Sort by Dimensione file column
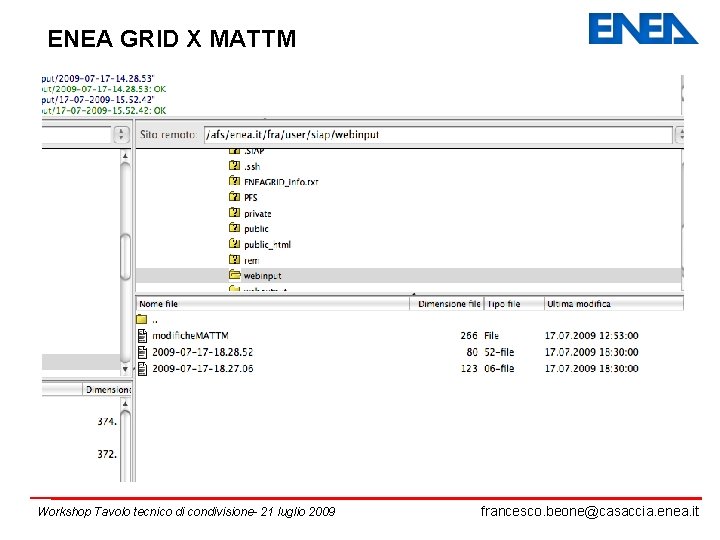 coord(447,304)
